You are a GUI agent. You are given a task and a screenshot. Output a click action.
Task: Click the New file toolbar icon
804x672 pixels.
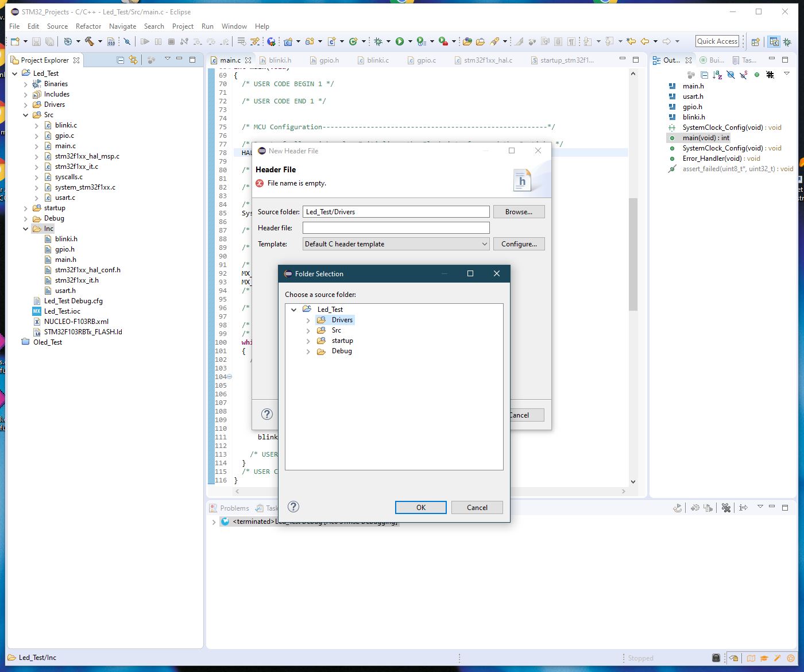(x=15, y=41)
